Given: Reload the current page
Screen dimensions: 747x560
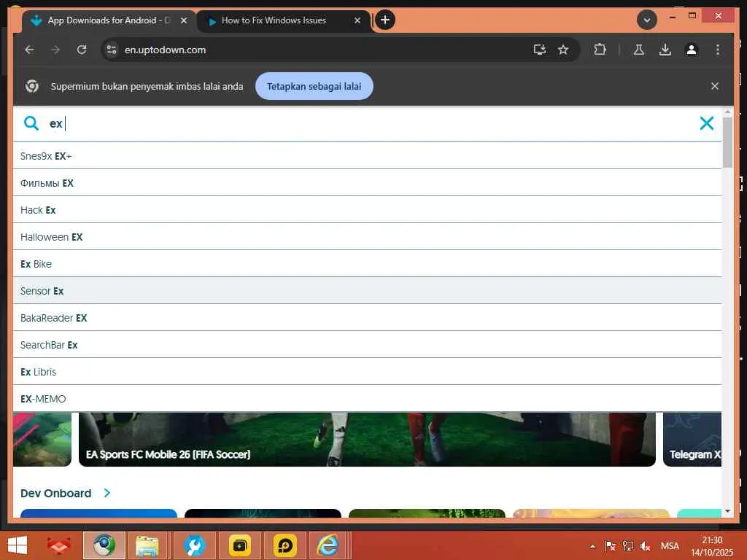Looking at the screenshot, I should click(82, 50).
